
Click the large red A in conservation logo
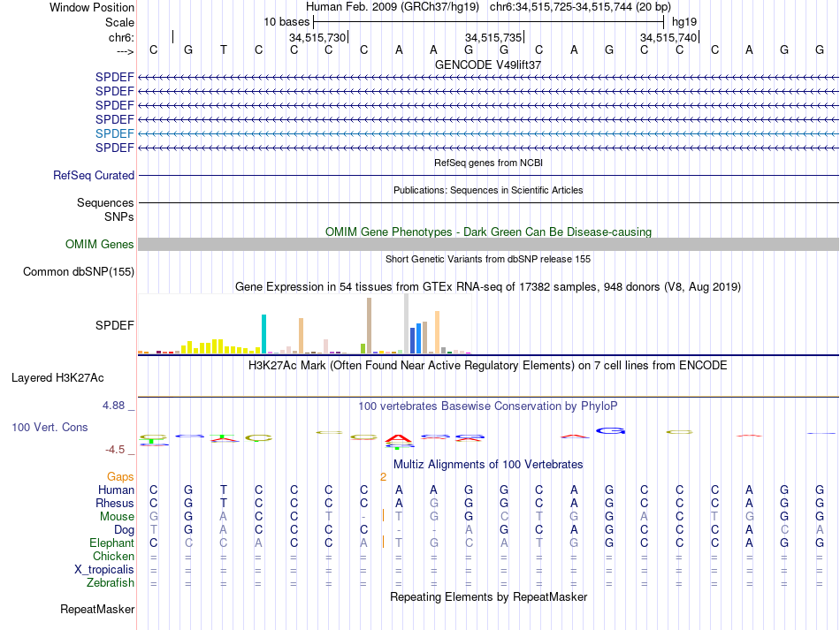(x=399, y=439)
